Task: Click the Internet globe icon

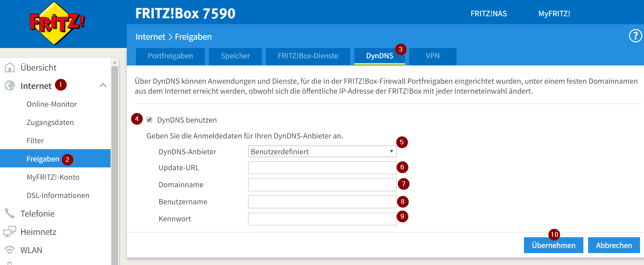Action: (10, 86)
